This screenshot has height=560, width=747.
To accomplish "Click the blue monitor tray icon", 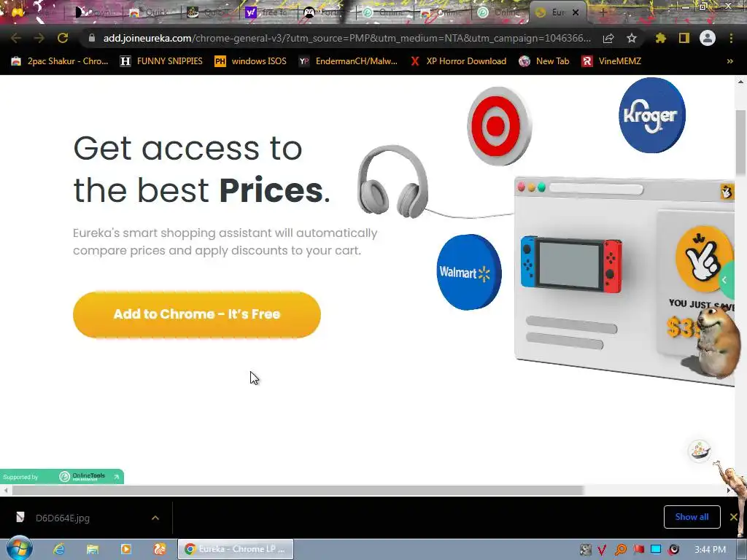I will [x=656, y=550].
